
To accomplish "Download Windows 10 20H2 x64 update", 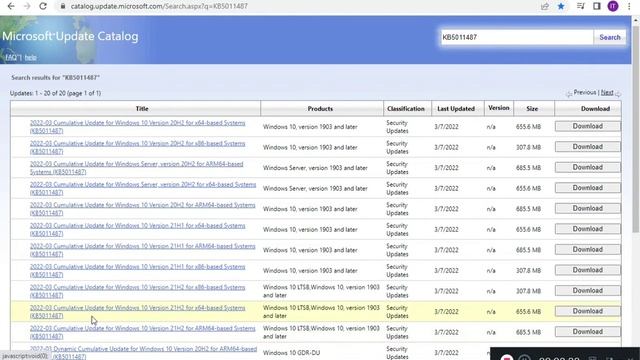I will click(x=587, y=127).
